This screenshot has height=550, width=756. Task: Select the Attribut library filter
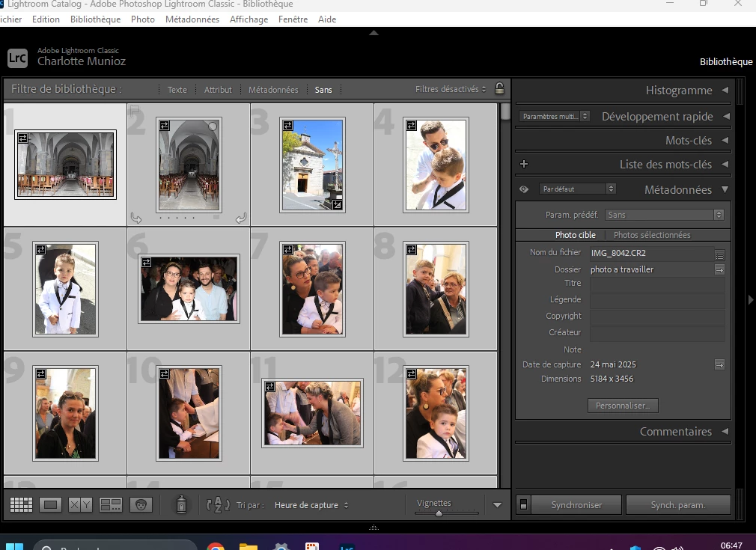218,90
